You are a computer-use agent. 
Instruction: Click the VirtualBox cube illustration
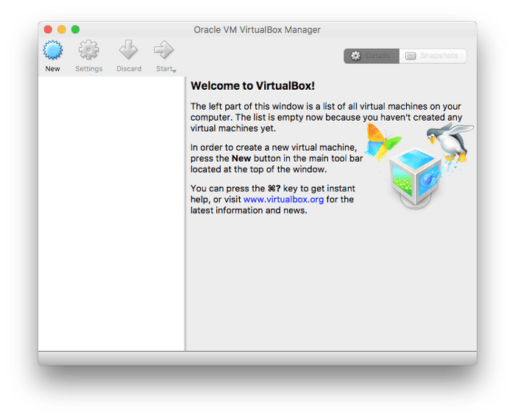click(414, 180)
